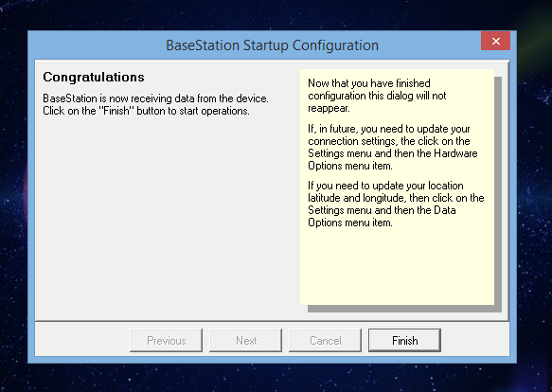Click the empty area of the yellow note panel
Screen dimensions: 552x392
[x=397, y=268]
